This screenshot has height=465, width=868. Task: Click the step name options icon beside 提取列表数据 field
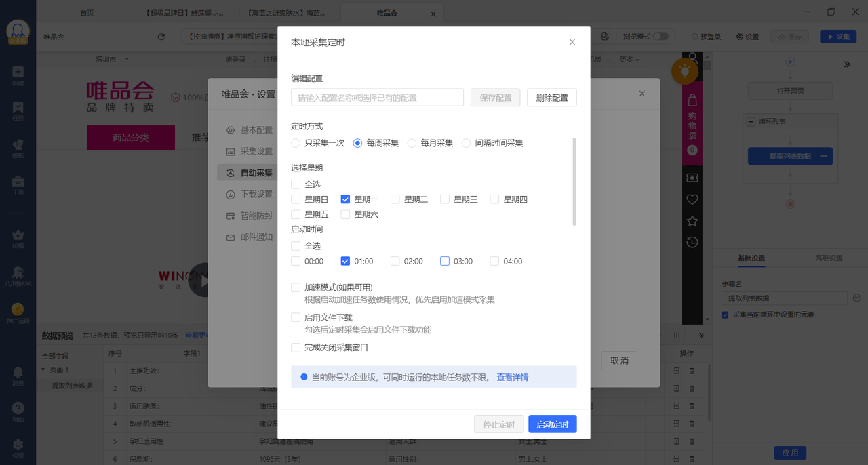click(x=856, y=298)
